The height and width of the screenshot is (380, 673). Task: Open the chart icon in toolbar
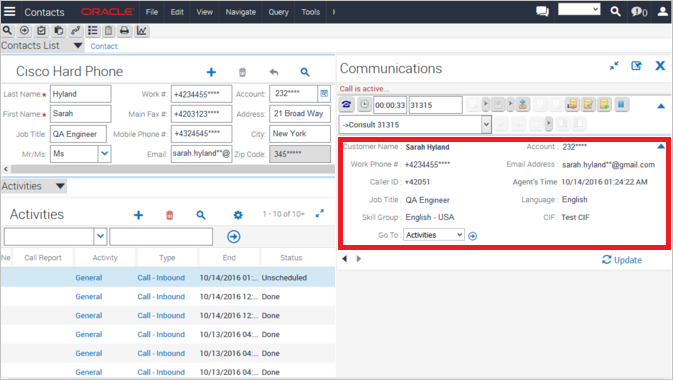coord(142,30)
